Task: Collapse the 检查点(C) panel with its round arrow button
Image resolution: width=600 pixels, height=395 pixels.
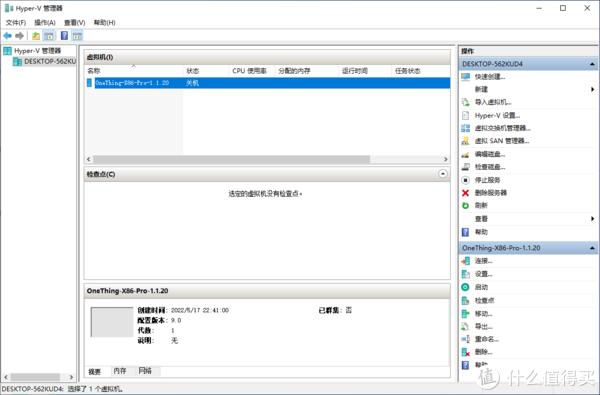Action: pos(443,174)
